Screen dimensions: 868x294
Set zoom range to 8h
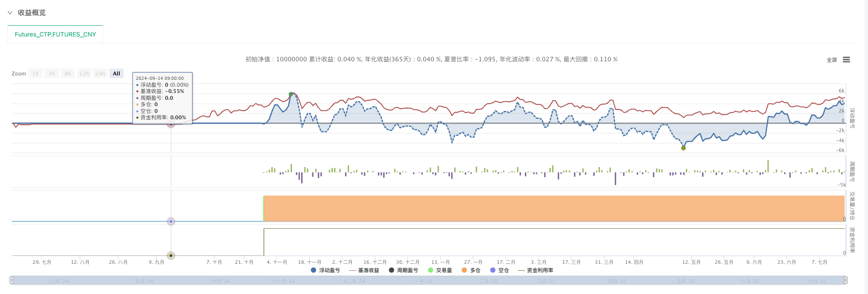pos(68,73)
